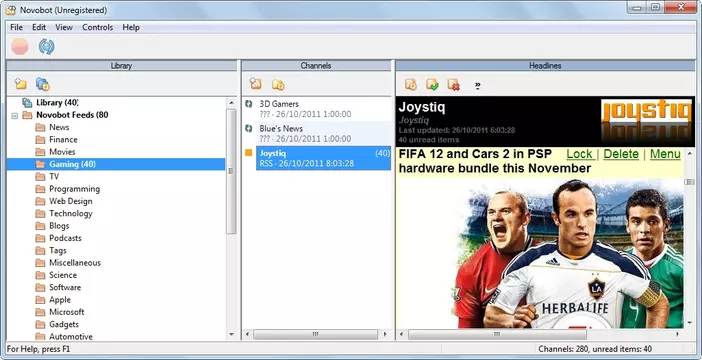This screenshot has width=702, height=360.
Task: Click the Novobot Feeds folder icon
Action: (27, 115)
